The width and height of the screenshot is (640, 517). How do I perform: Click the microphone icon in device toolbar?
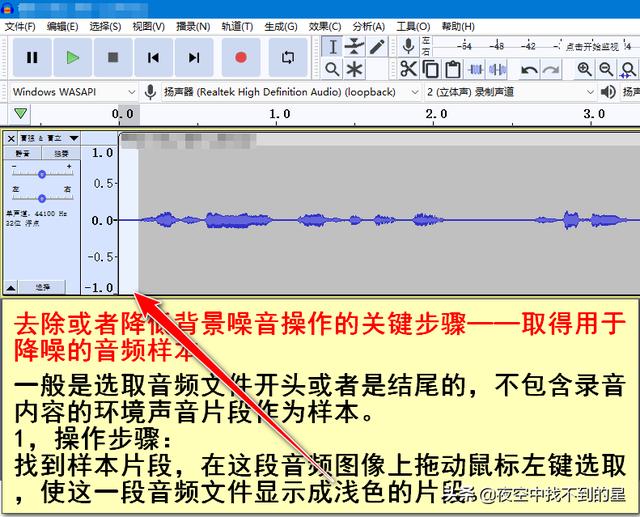click(150, 92)
